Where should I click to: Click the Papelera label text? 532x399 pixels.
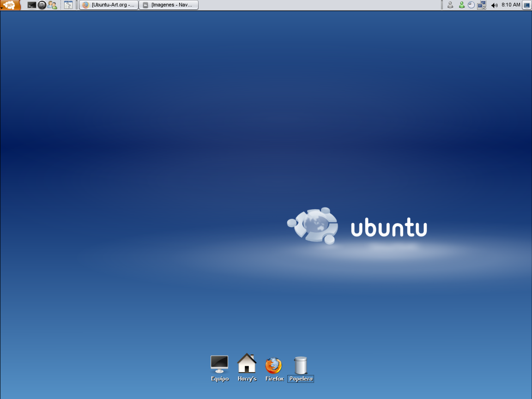click(x=301, y=379)
